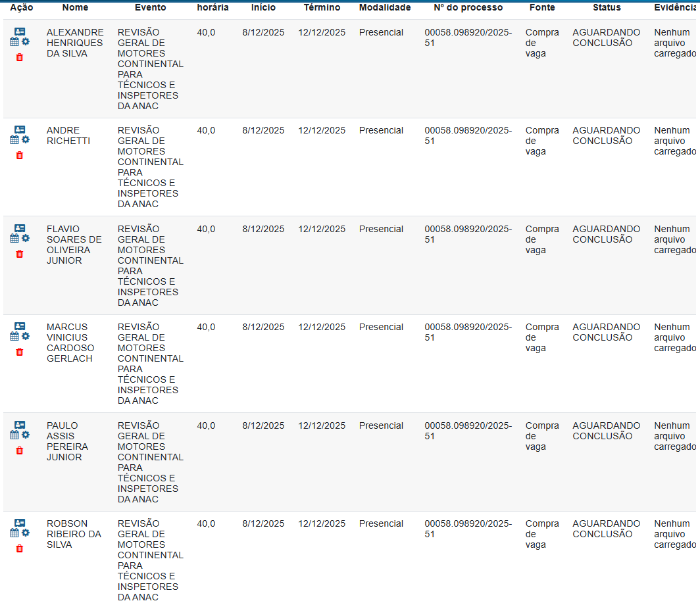Screen dimensions: 700x603
Task: Click trash icon for Paulo Assis Pereira Junior
Action: pyautogui.click(x=19, y=450)
